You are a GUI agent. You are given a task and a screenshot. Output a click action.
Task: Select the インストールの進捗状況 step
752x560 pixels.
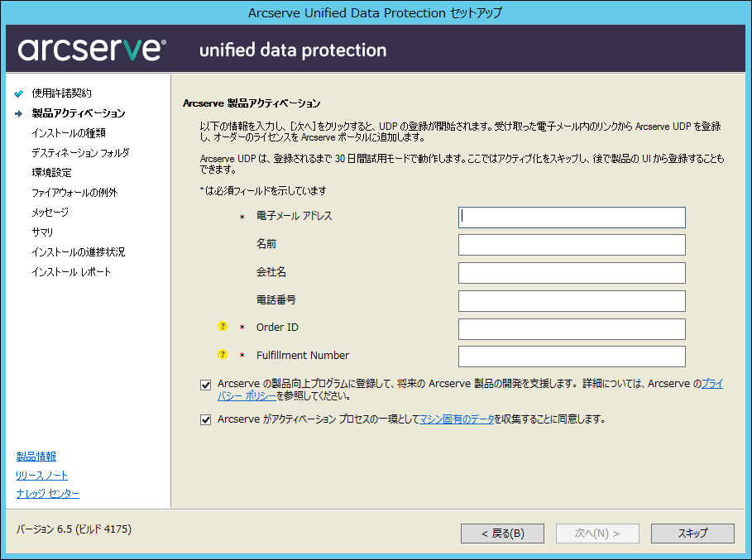point(78,251)
